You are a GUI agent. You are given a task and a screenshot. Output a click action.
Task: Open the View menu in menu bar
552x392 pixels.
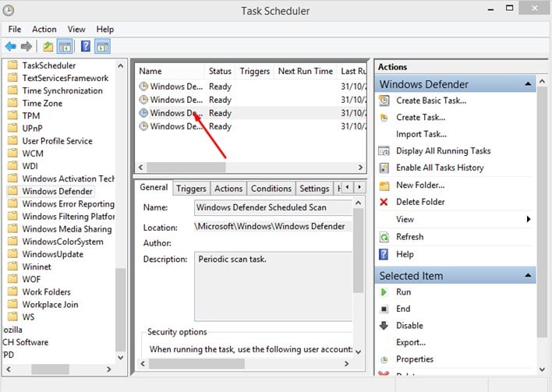coord(76,29)
